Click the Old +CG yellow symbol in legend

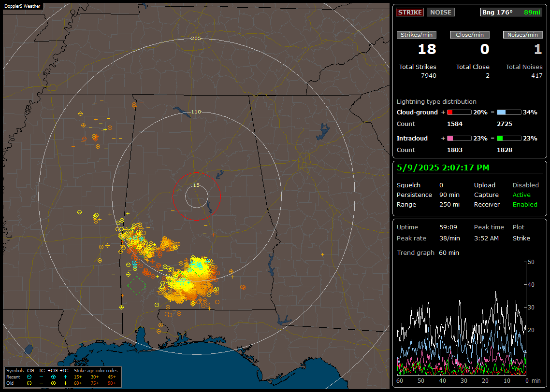(53, 383)
